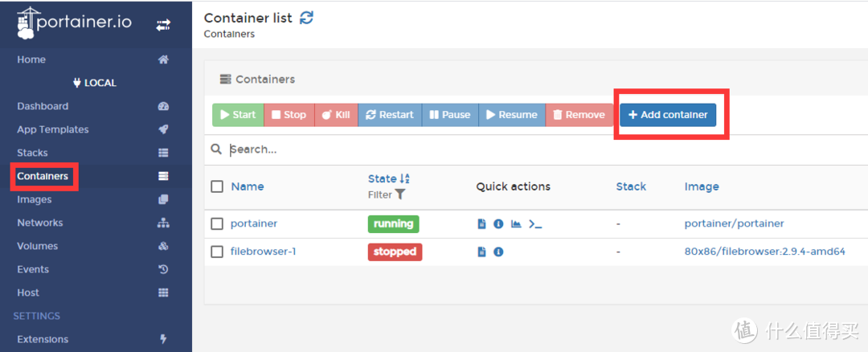The image size is (868, 352).
Task: Select all containers checkbox in header
Action: click(x=217, y=186)
